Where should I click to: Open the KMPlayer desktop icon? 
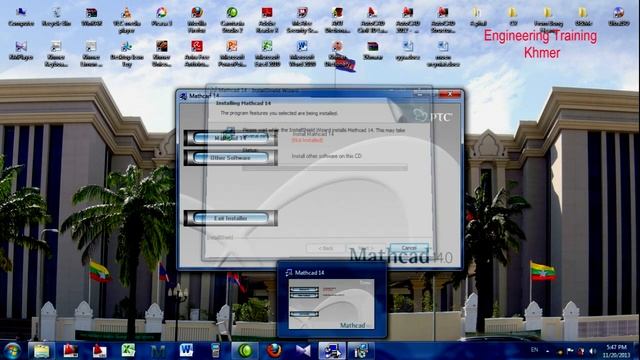(x=21, y=51)
